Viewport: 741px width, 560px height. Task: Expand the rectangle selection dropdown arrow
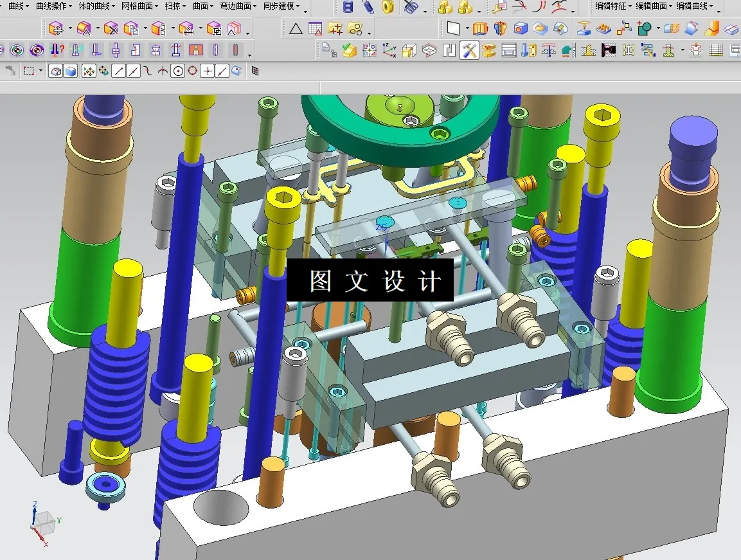[x=40, y=71]
